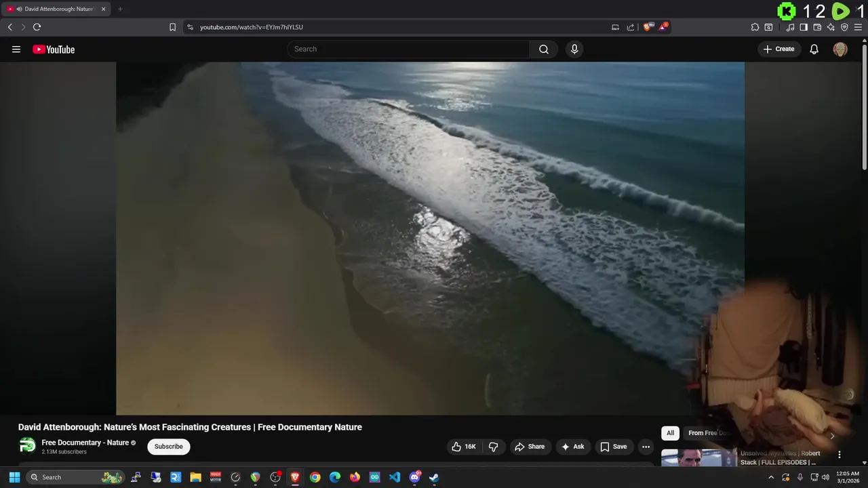Viewport: 868px width, 488px height.
Task: Open Google Chrome from taskbar
Action: pyautogui.click(x=315, y=477)
